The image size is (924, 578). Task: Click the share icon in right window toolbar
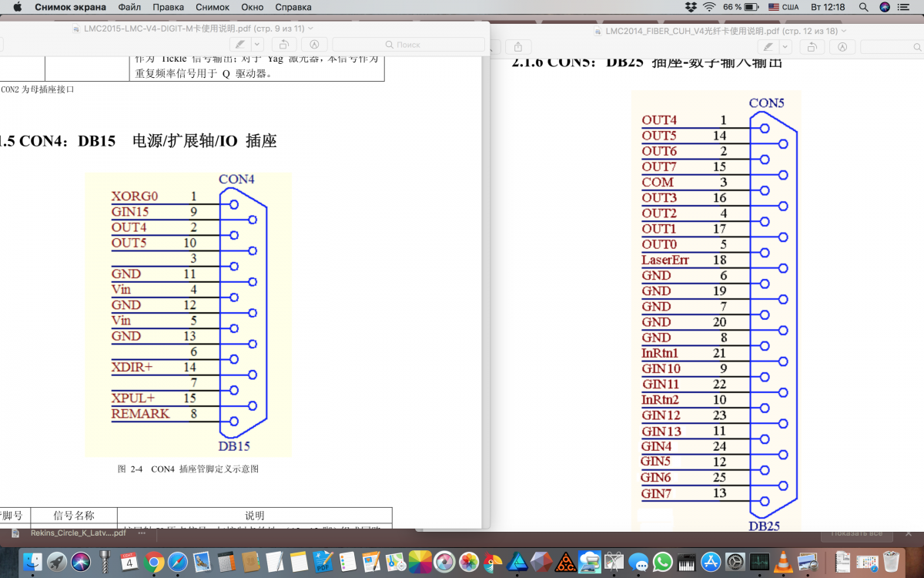518,47
